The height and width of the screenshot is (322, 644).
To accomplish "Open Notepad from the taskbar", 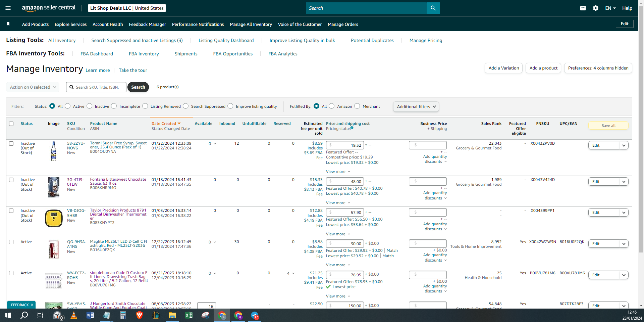I will (107, 316).
